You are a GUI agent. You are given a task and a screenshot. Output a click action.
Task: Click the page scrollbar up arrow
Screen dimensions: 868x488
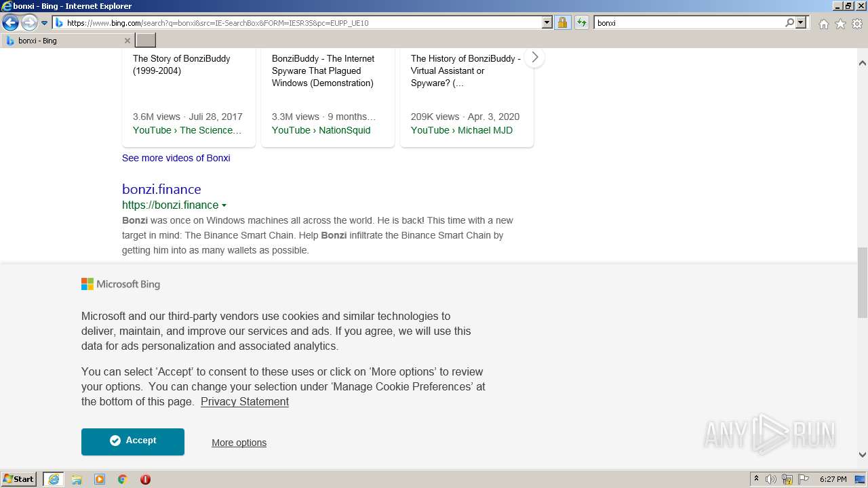863,63
